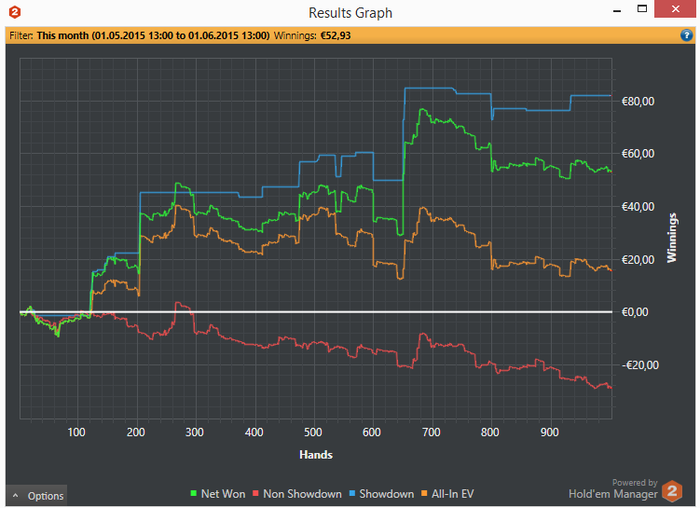Open the blue help question mark icon
The image size is (700, 508).
[x=686, y=35]
